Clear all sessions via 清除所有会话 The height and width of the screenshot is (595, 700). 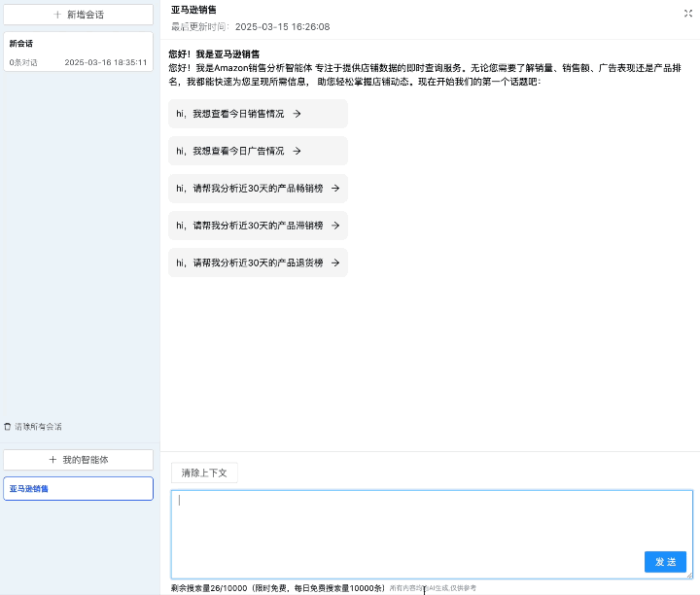tap(33, 427)
